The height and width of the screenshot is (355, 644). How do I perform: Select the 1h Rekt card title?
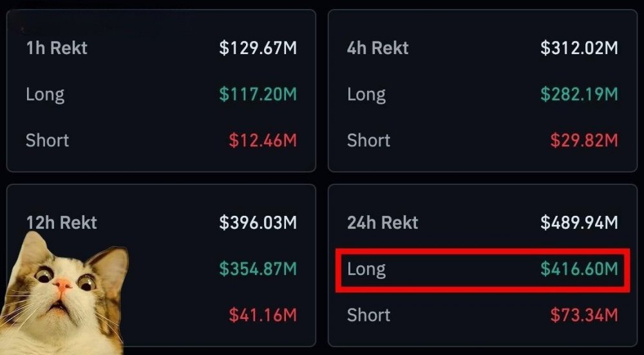57,48
